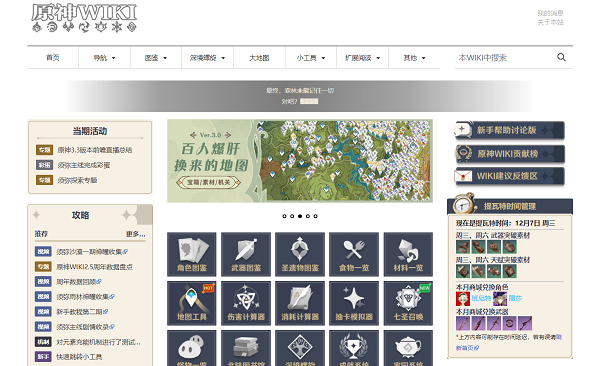Open the 伤害计算器 damage calculator tile

tap(246, 303)
